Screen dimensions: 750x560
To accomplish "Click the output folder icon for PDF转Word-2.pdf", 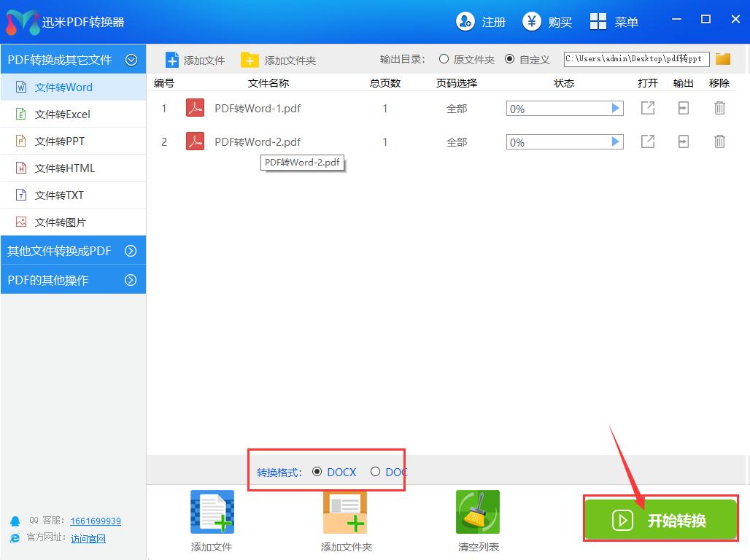I will click(x=683, y=141).
